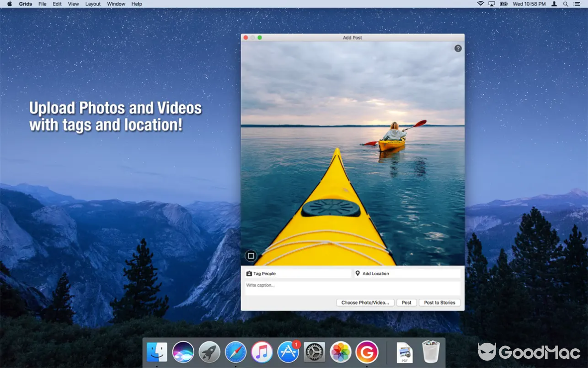Image resolution: width=588 pixels, height=368 pixels.
Task: Click the Post button
Action: [407, 302]
